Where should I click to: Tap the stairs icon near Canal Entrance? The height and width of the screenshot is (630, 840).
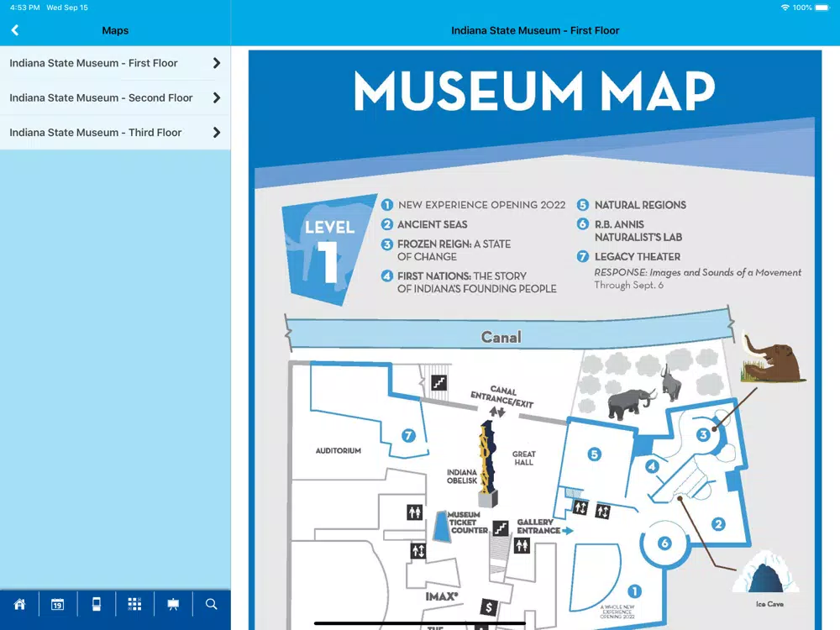point(439,382)
